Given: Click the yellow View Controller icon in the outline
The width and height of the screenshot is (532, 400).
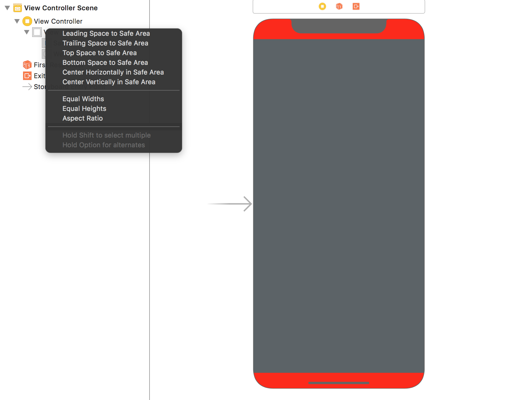Looking at the screenshot, I should pyautogui.click(x=27, y=21).
